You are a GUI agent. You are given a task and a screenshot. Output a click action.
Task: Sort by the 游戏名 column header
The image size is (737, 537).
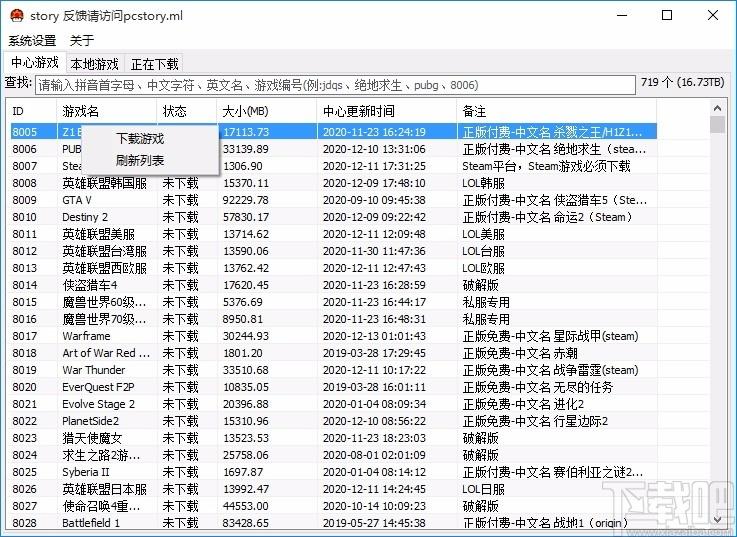[x=107, y=111]
